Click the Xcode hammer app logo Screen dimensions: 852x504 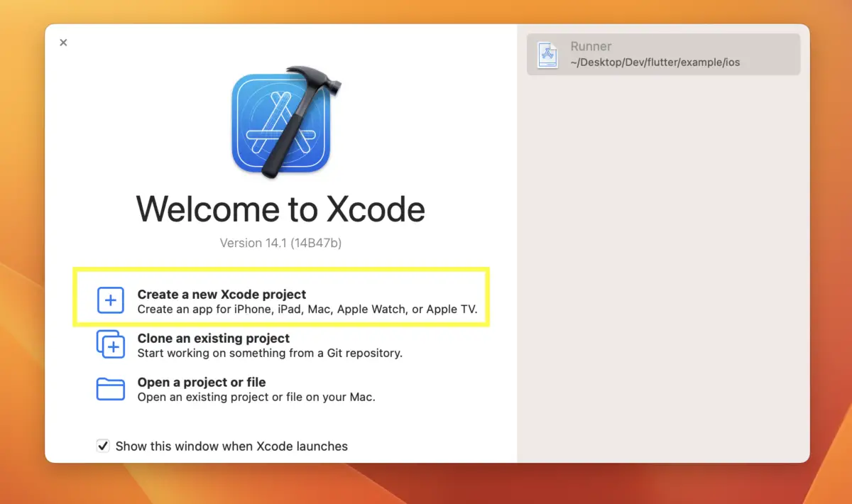[x=285, y=121]
